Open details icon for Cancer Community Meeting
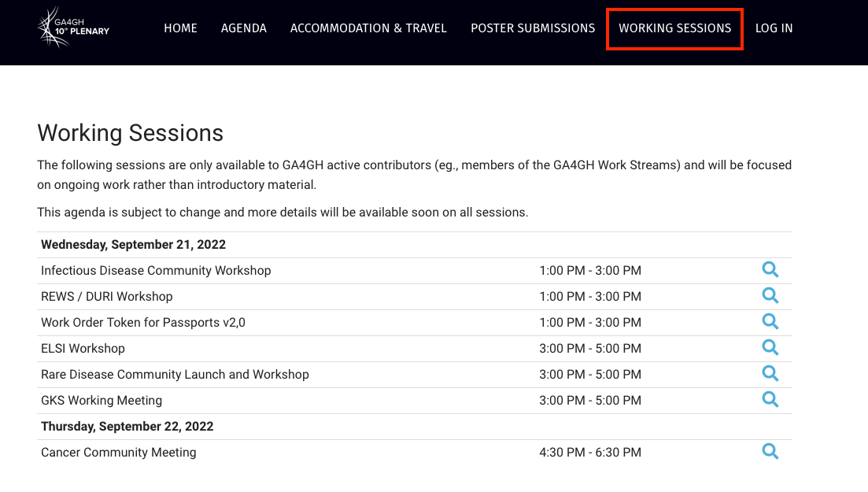 pos(770,452)
